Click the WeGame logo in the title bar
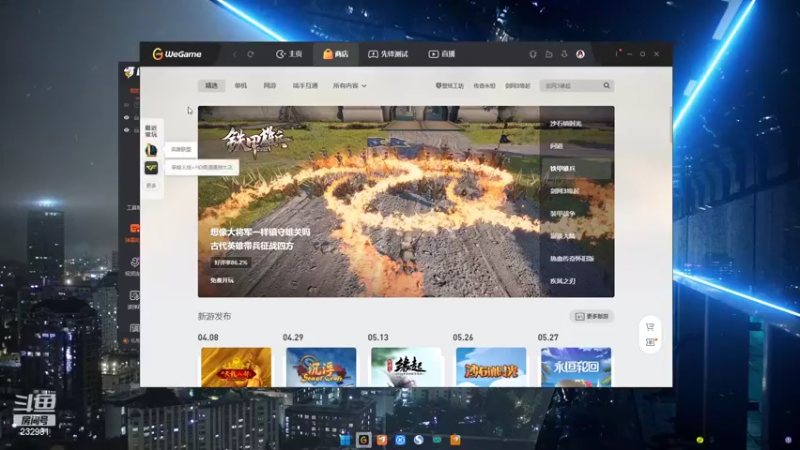 [x=177, y=54]
